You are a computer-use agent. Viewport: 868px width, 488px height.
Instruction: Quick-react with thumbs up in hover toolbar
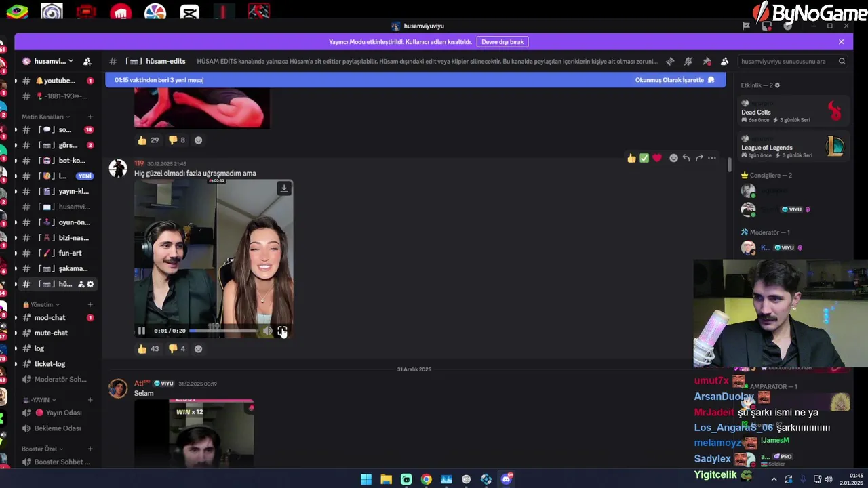(631, 158)
